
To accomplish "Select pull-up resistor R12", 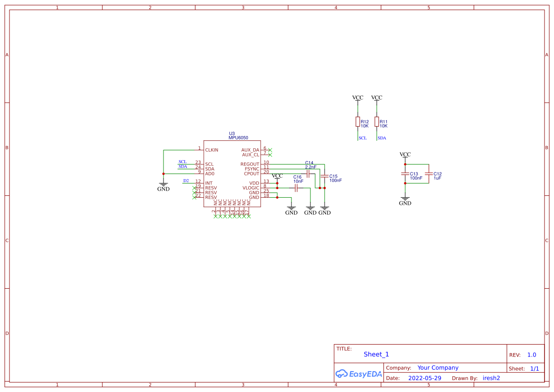I will pos(358,122).
